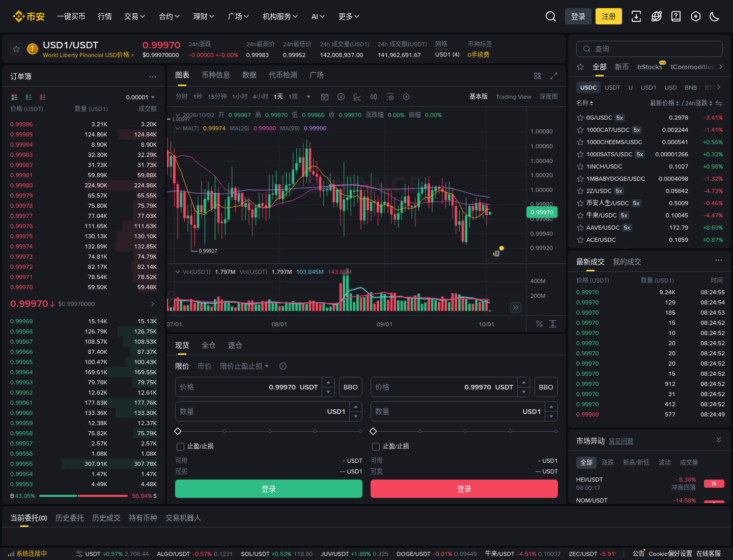
Task: Open the help book icon
Action: 676,16
